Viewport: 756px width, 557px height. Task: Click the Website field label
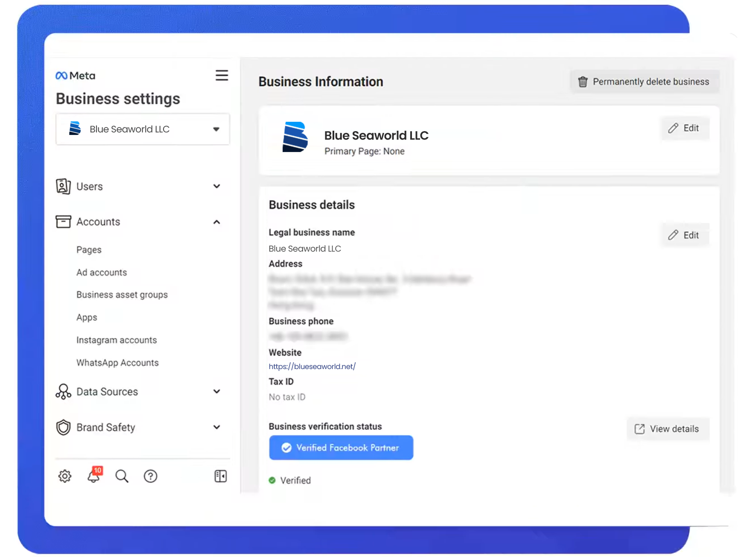pos(285,352)
